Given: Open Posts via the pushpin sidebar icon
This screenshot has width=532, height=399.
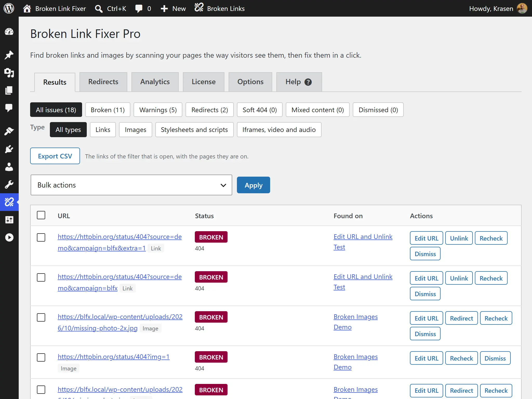Looking at the screenshot, I should [x=9, y=55].
